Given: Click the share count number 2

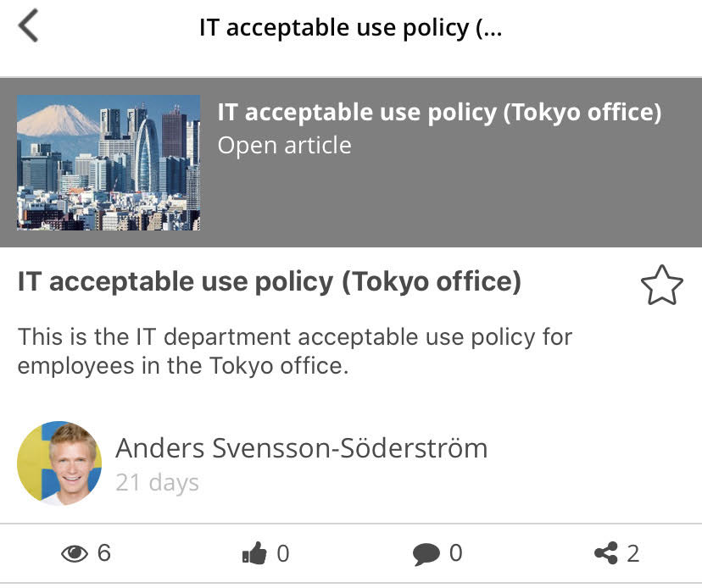Looking at the screenshot, I should click(632, 554).
